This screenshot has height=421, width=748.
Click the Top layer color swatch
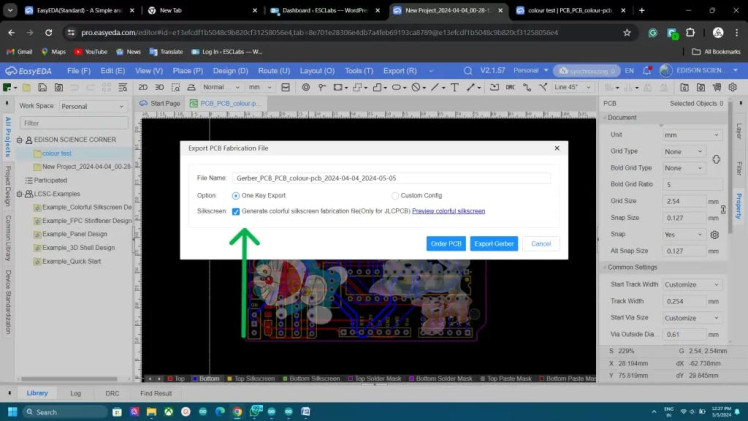[x=169, y=379]
